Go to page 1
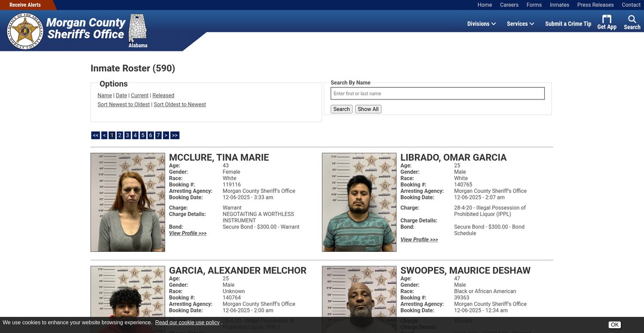The image size is (644, 333). [x=112, y=135]
